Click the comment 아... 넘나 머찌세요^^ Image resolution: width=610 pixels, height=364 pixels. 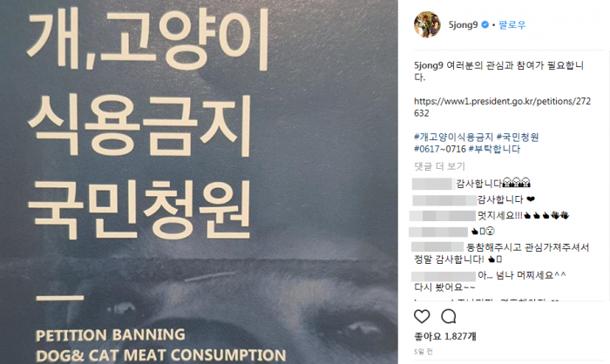pos(522,275)
